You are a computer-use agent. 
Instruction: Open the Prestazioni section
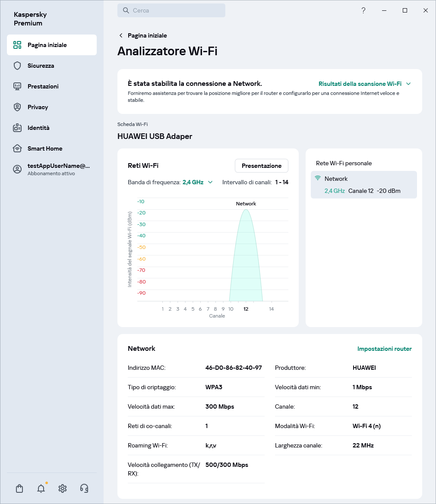click(43, 86)
